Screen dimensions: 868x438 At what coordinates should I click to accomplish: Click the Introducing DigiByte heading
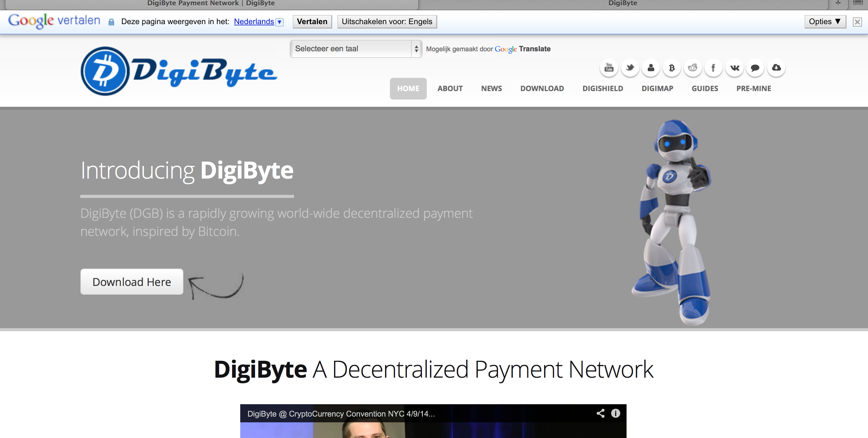[x=187, y=171]
